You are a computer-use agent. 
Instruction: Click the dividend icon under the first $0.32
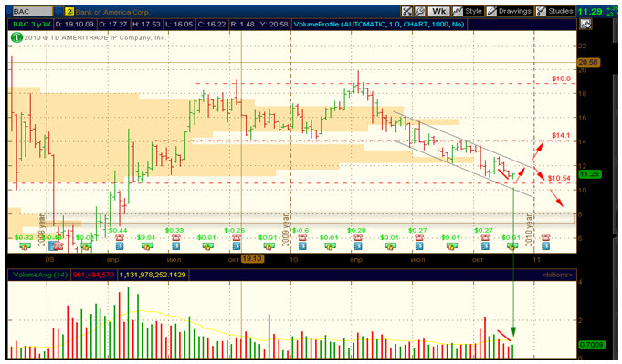[x=25, y=246]
